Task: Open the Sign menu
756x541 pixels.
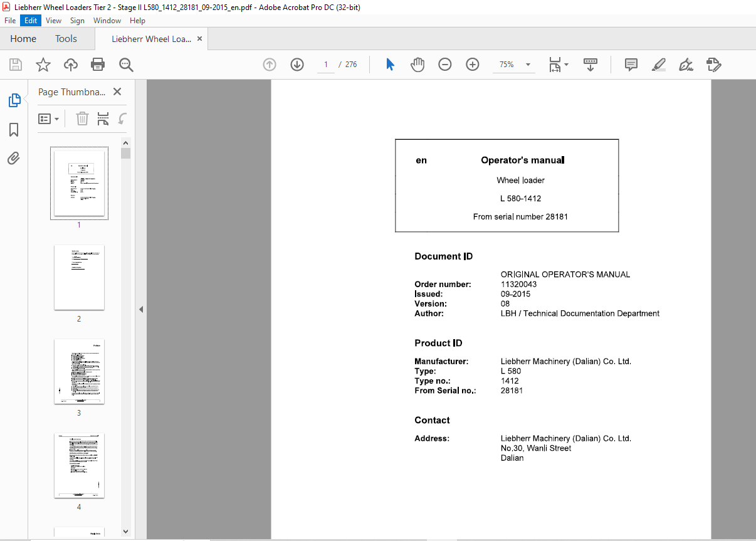Action: (x=77, y=21)
